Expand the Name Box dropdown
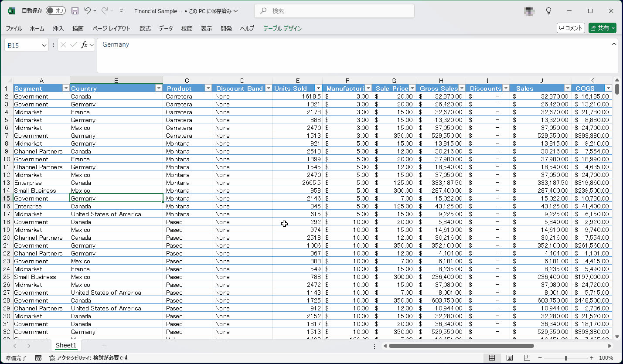This screenshot has width=623, height=364. tap(44, 45)
